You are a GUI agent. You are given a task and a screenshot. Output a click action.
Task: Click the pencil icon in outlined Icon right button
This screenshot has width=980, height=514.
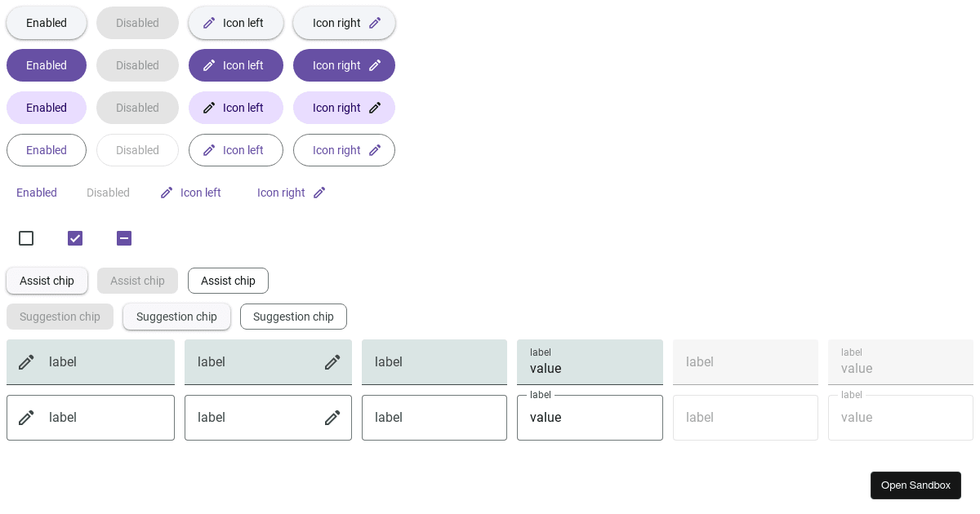coord(375,150)
